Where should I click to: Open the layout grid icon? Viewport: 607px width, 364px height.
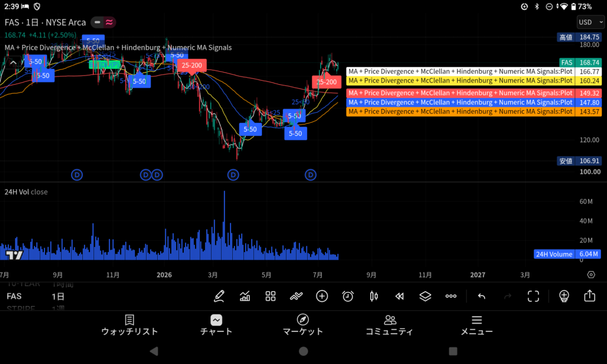point(270,296)
